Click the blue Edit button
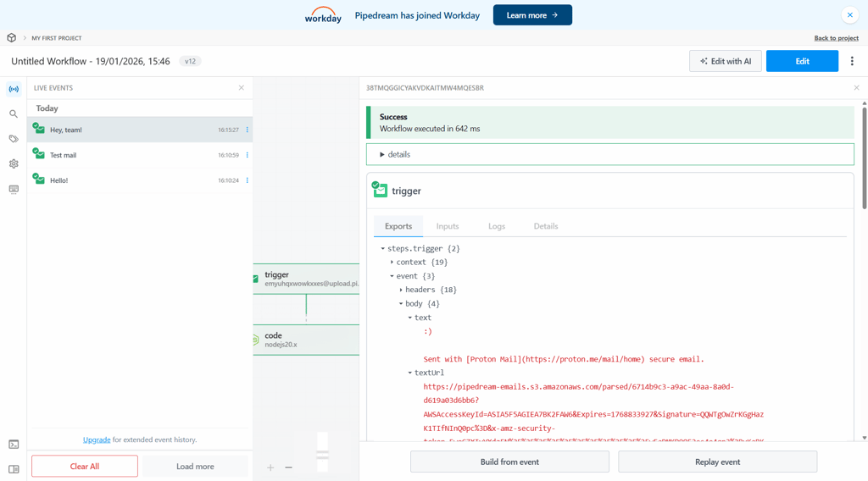 point(802,61)
